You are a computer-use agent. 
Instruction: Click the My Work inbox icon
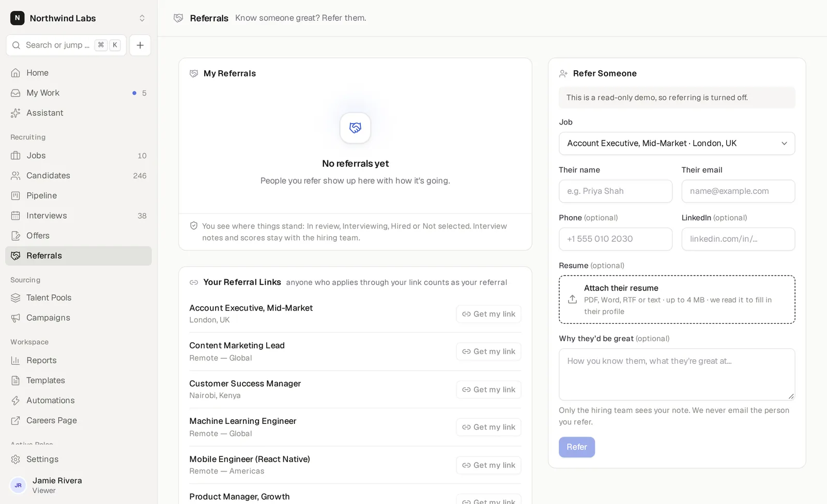pos(16,93)
